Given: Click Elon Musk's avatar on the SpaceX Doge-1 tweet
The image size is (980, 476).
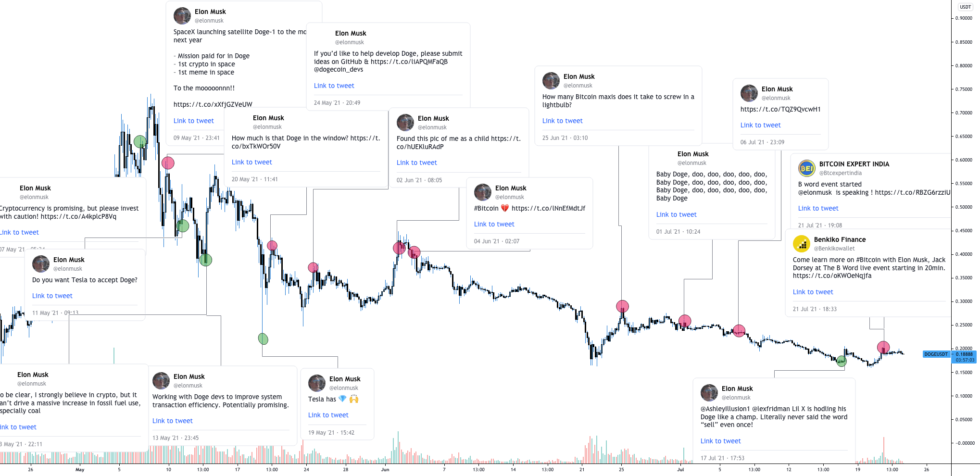Looking at the screenshot, I should click(182, 16).
